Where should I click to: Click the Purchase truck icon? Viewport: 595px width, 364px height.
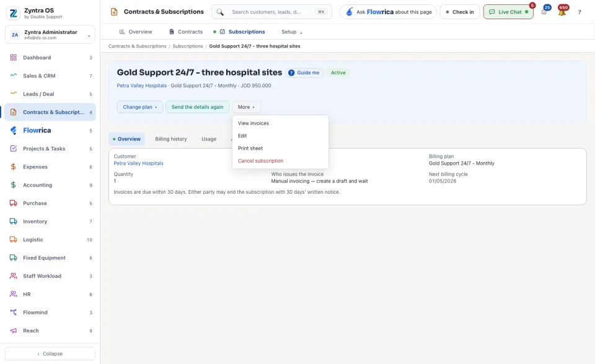(13, 203)
